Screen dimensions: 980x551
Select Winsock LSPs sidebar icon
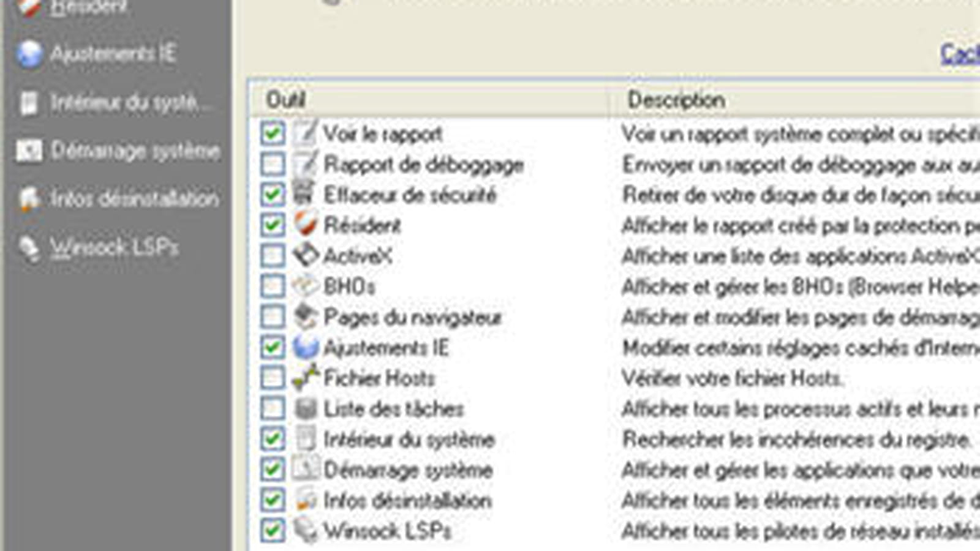pyautogui.click(x=29, y=248)
